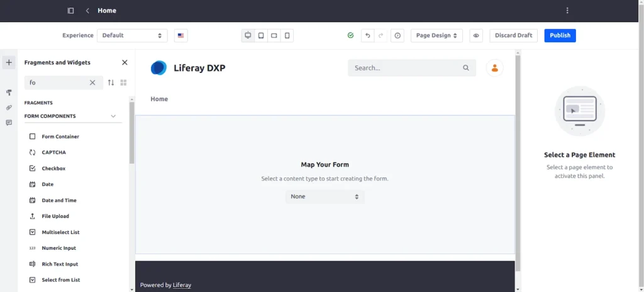
Task: Go back using the arrow beside Home
Action: point(87,11)
